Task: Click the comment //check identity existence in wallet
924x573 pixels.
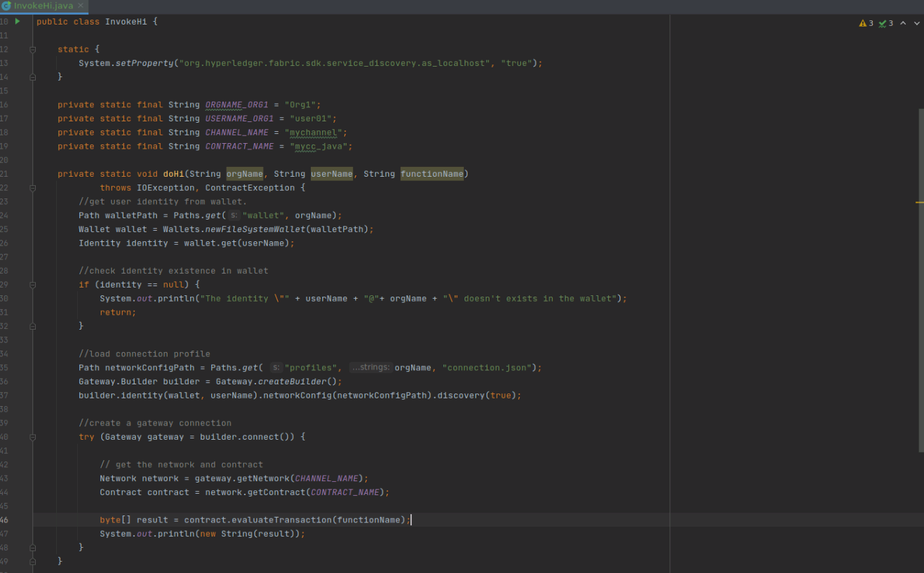Action: (x=173, y=271)
